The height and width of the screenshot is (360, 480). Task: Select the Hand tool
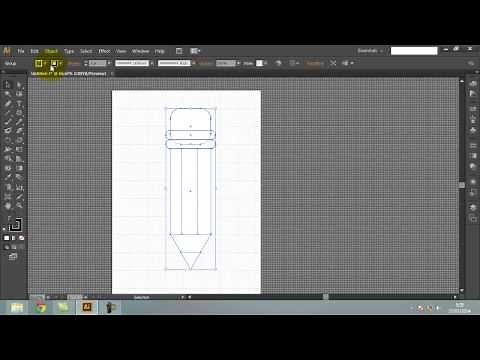click(7, 206)
